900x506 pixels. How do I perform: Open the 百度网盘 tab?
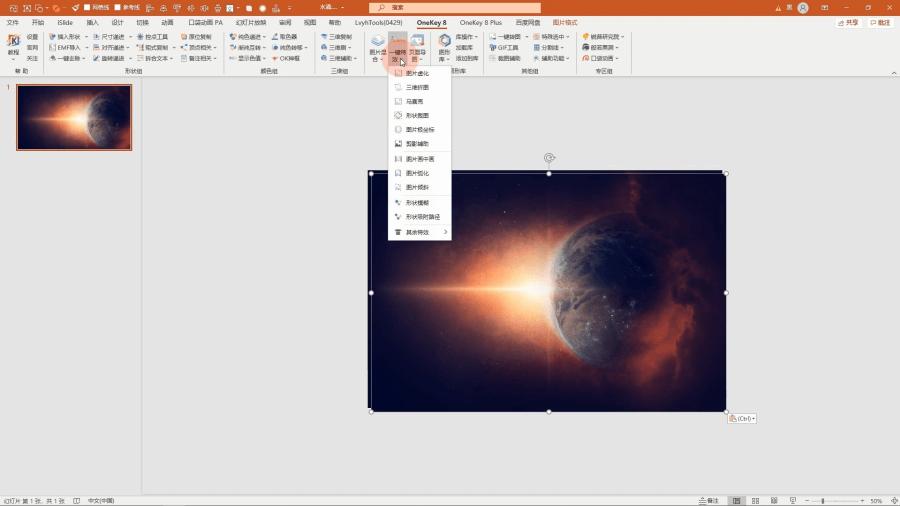coord(527,23)
